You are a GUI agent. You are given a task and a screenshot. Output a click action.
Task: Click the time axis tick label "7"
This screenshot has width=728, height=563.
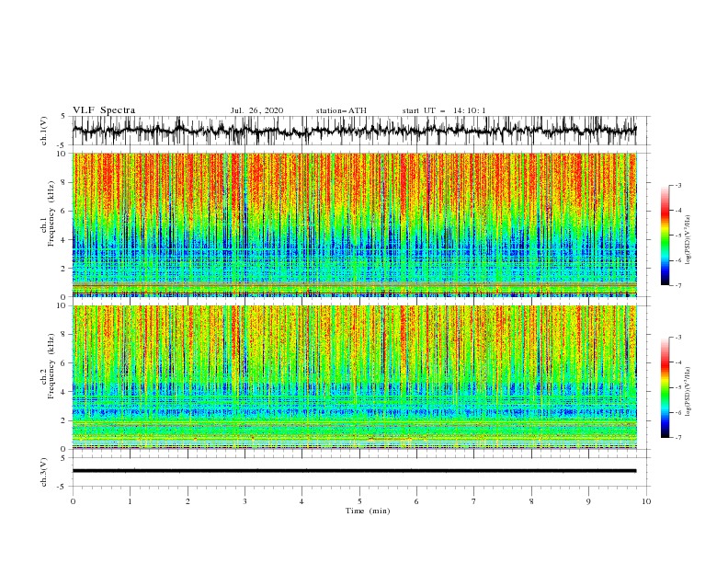point(474,501)
